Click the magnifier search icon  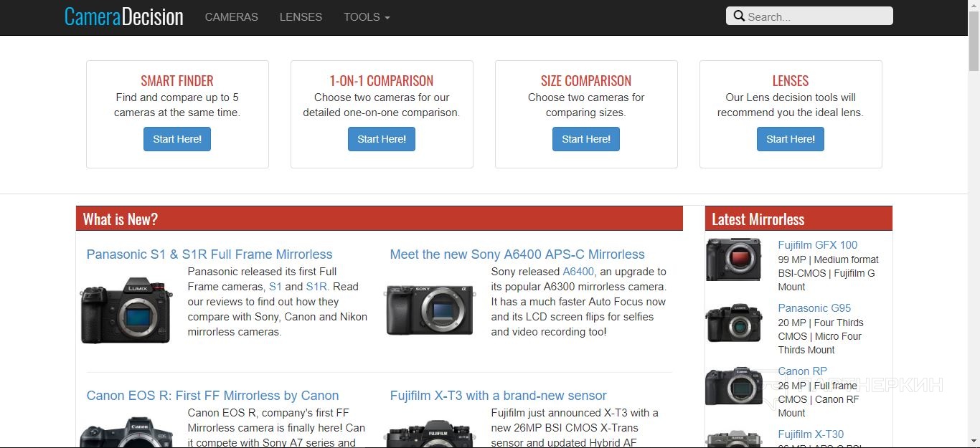pos(739,16)
